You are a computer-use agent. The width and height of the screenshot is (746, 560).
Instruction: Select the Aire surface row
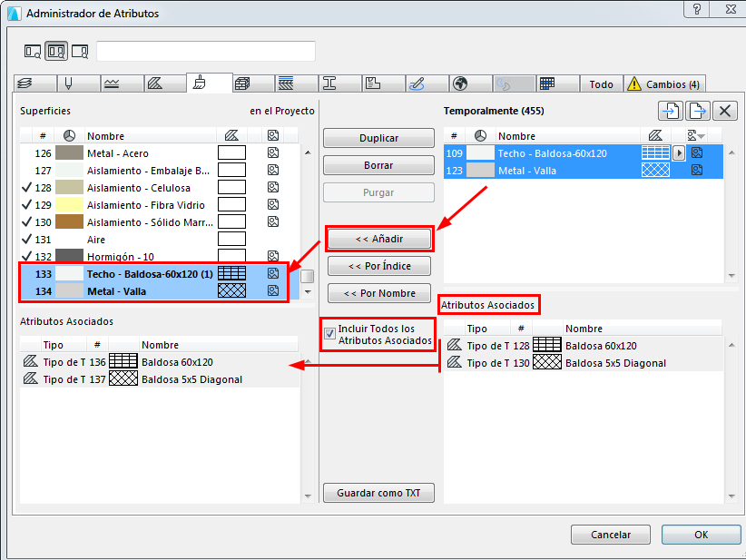160,240
